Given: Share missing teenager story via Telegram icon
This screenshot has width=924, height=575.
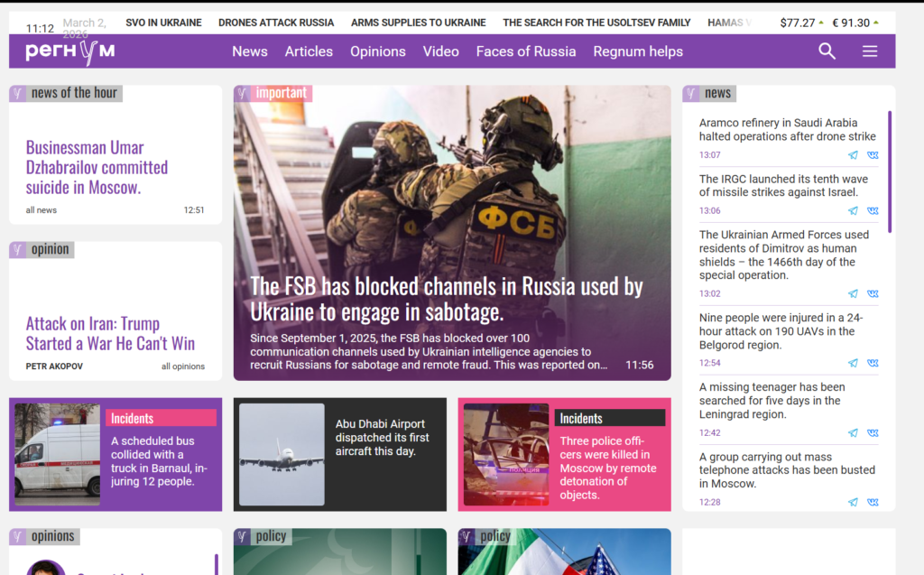Looking at the screenshot, I should coord(853,432).
